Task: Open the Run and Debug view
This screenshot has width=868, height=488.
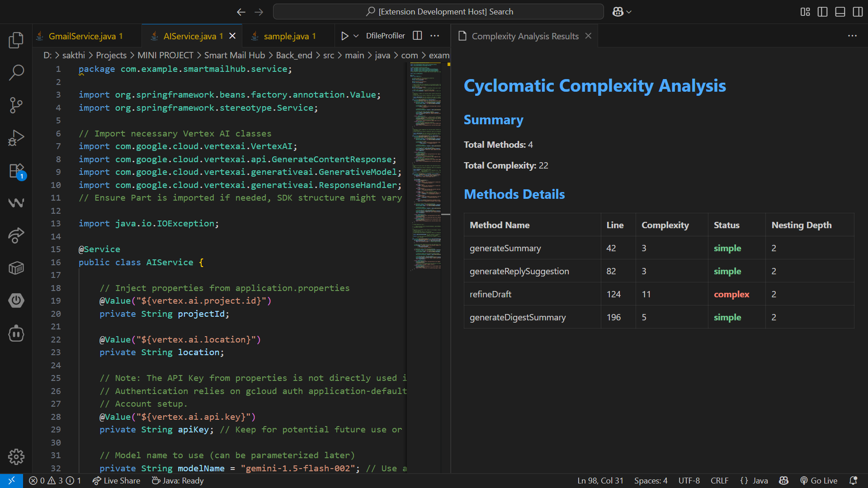Action: point(16,138)
